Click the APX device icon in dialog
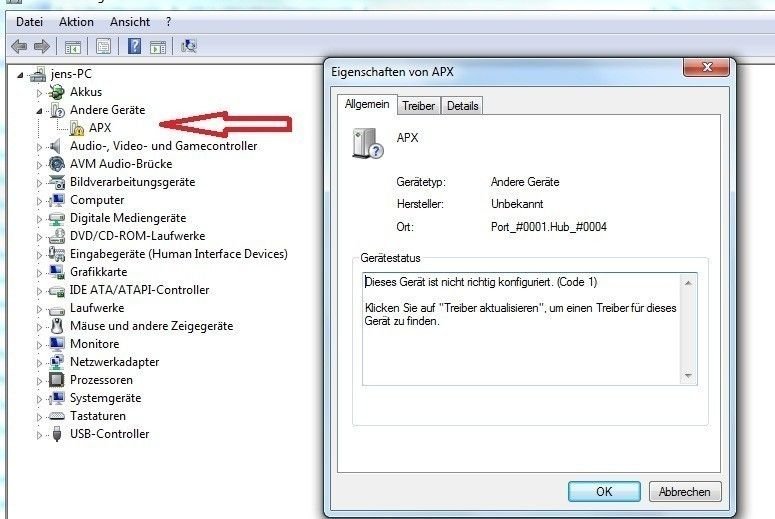This screenshot has height=519, width=775. 368,143
